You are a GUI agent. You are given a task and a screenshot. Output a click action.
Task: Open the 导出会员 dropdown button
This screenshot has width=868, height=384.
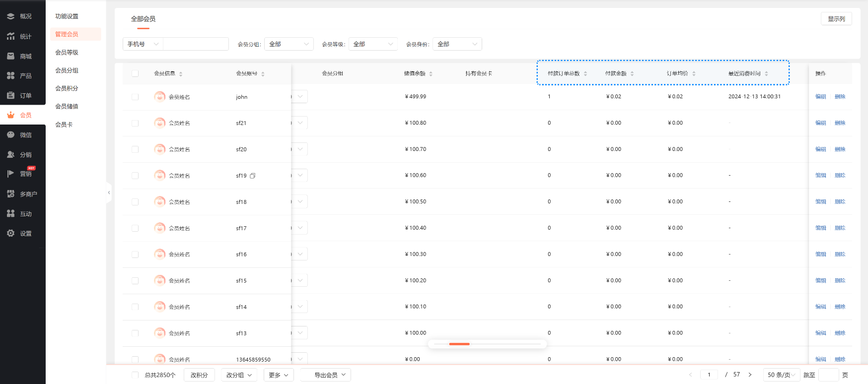pyautogui.click(x=326, y=375)
